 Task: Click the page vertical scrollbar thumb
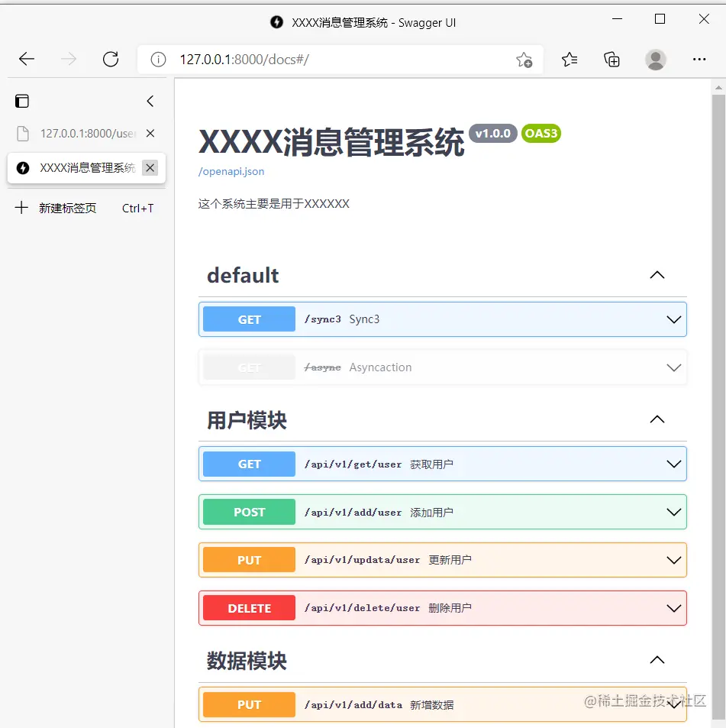point(718,409)
